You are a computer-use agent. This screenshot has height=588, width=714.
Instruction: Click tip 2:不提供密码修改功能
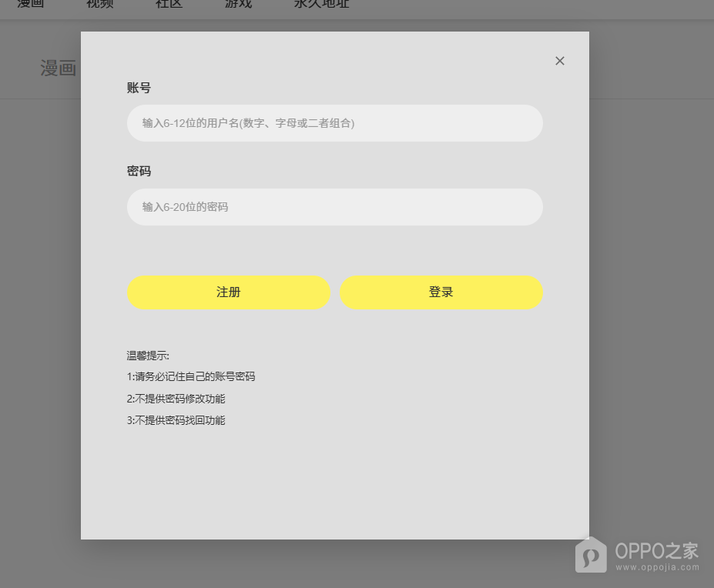click(x=176, y=399)
